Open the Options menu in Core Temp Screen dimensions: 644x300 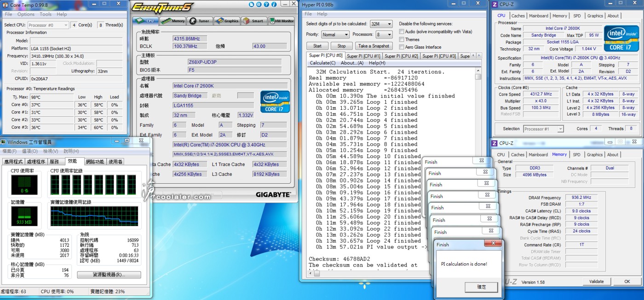pyautogui.click(x=26, y=14)
